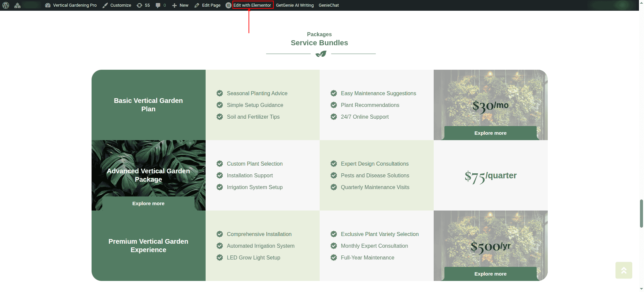Click Explore more on the $500/yr card
The image size is (644, 292).
490,274
